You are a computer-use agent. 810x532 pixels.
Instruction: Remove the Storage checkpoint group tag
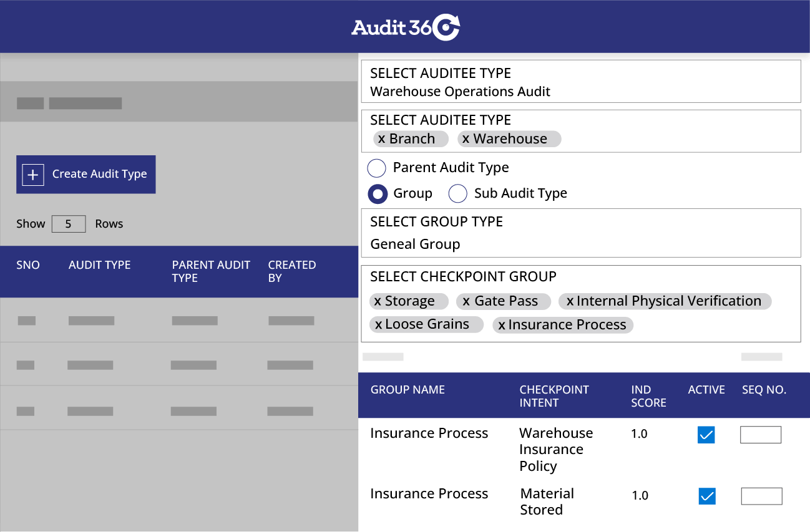(x=379, y=301)
